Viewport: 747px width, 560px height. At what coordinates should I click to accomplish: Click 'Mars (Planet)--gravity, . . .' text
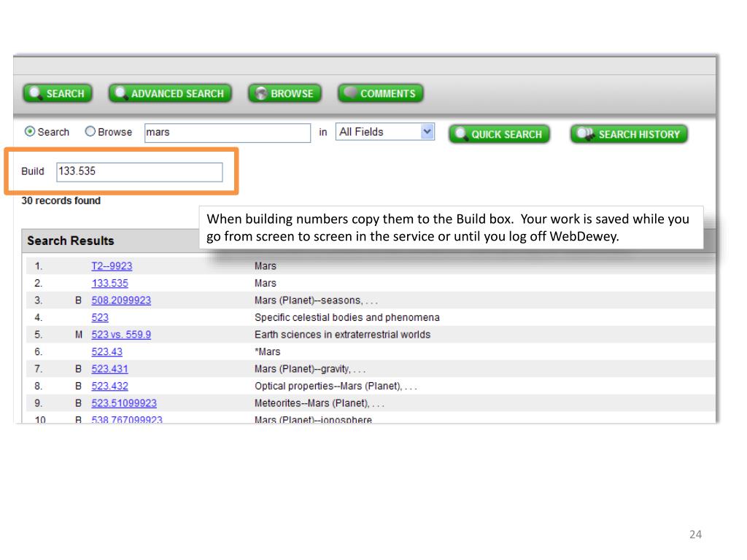pos(310,369)
